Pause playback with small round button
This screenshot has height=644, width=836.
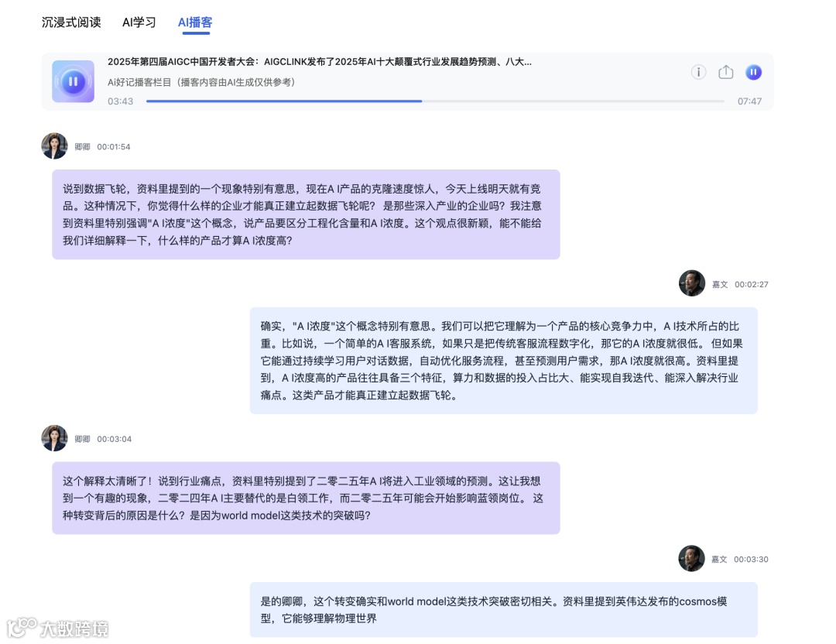[x=753, y=72]
